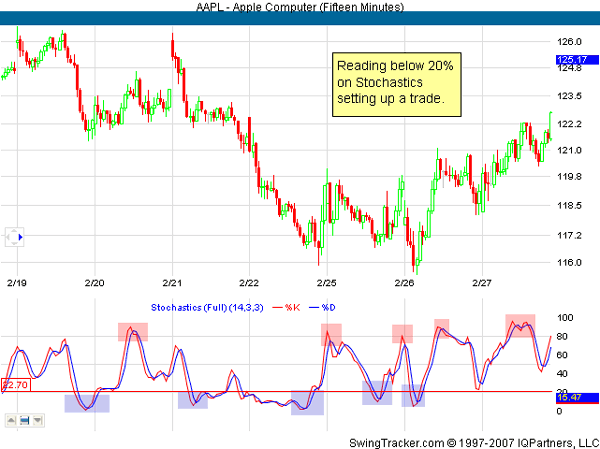Viewport: 600px width, 449px height.
Task: Select the yellow 'Reading below 20%' note
Action: [x=396, y=85]
